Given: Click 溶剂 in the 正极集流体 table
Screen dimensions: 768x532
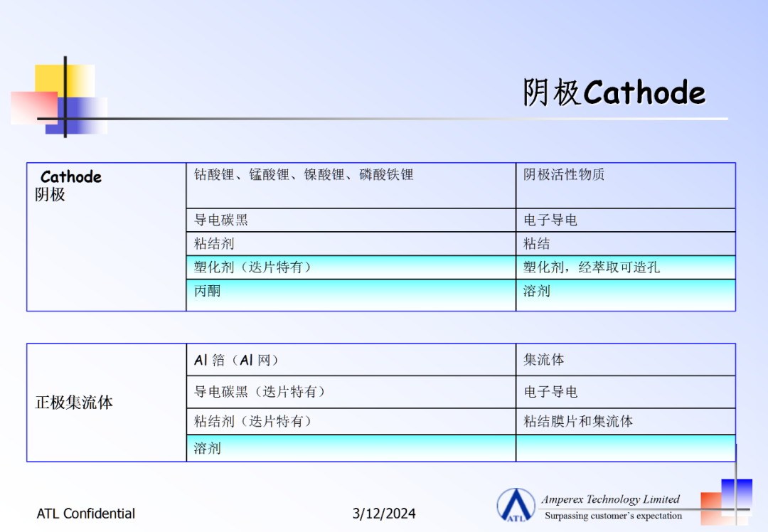Looking at the screenshot, I should [x=351, y=448].
